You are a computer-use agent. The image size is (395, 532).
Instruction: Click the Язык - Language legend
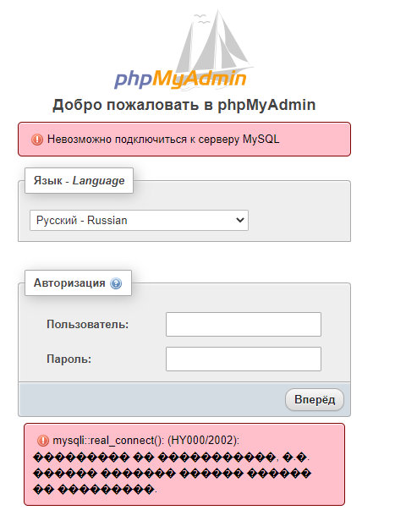pyautogui.click(x=79, y=180)
